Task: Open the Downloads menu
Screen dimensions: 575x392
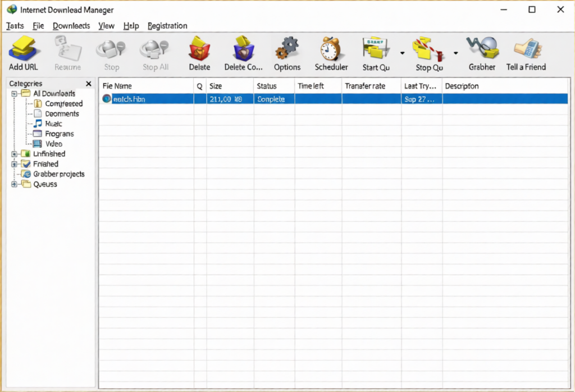Action: pyautogui.click(x=71, y=26)
